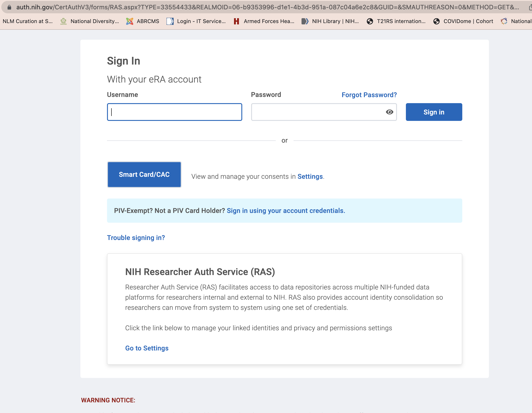
Task: Choose Smart Card/CAC sign-in
Action: 144,175
